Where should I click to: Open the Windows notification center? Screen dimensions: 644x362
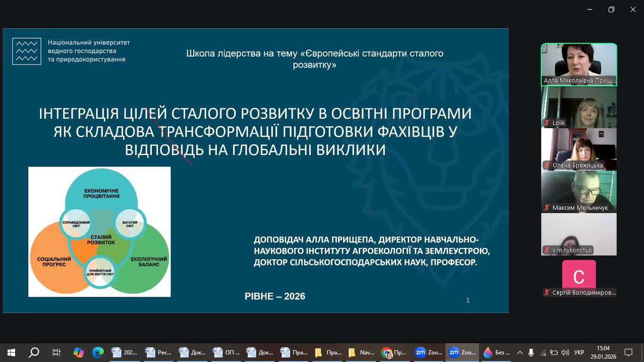coord(628,352)
